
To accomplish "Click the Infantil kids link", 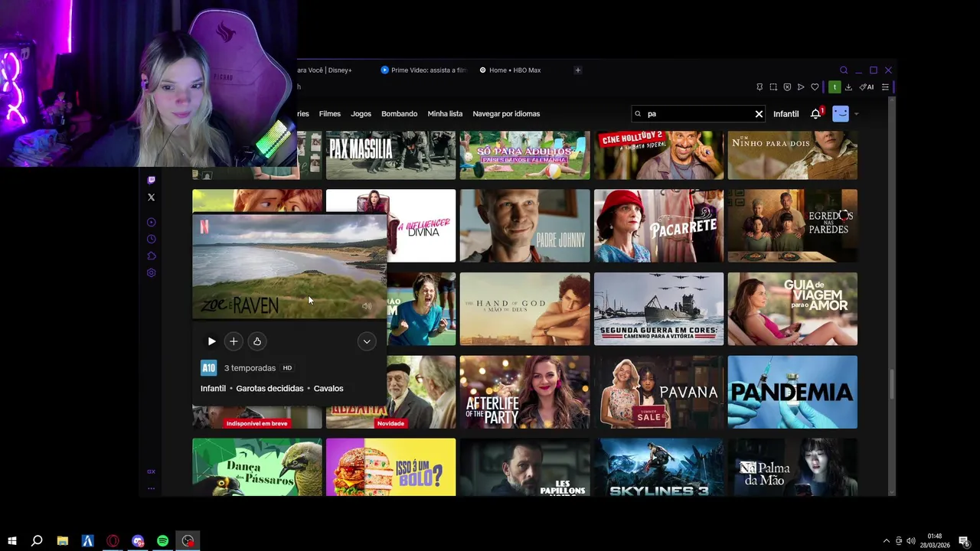I will pos(786,114).
